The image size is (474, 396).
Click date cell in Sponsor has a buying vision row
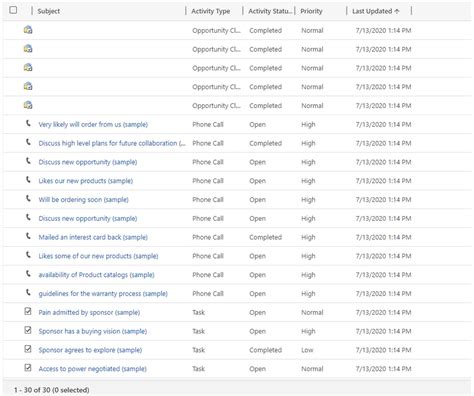383,331
